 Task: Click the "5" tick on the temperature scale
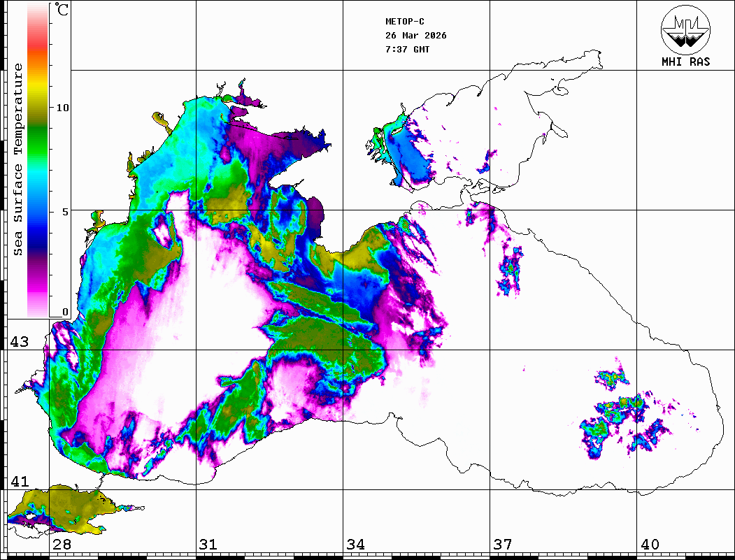pyautogui.click(x=65, y=211)
